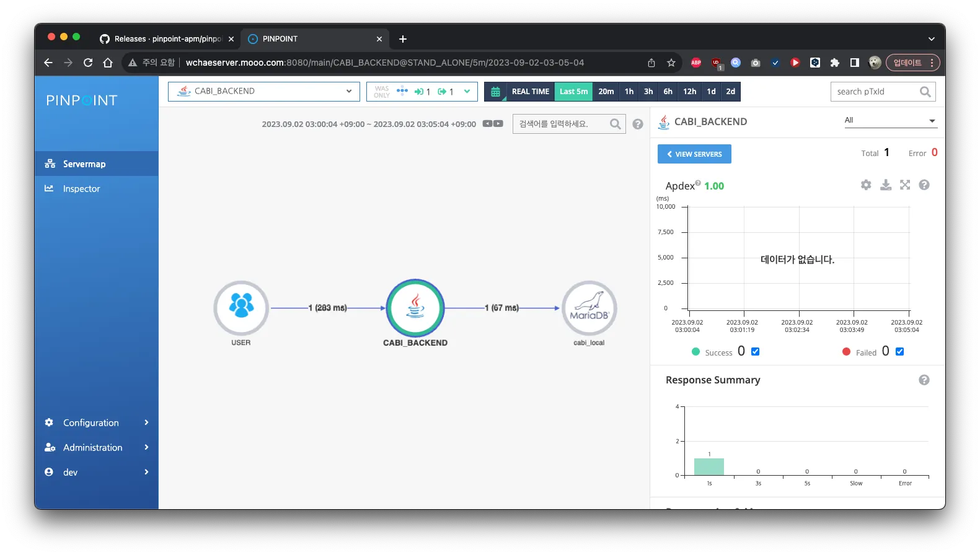
Task: Select the MariaDB cabi_local node
Action: pos(589,308)
